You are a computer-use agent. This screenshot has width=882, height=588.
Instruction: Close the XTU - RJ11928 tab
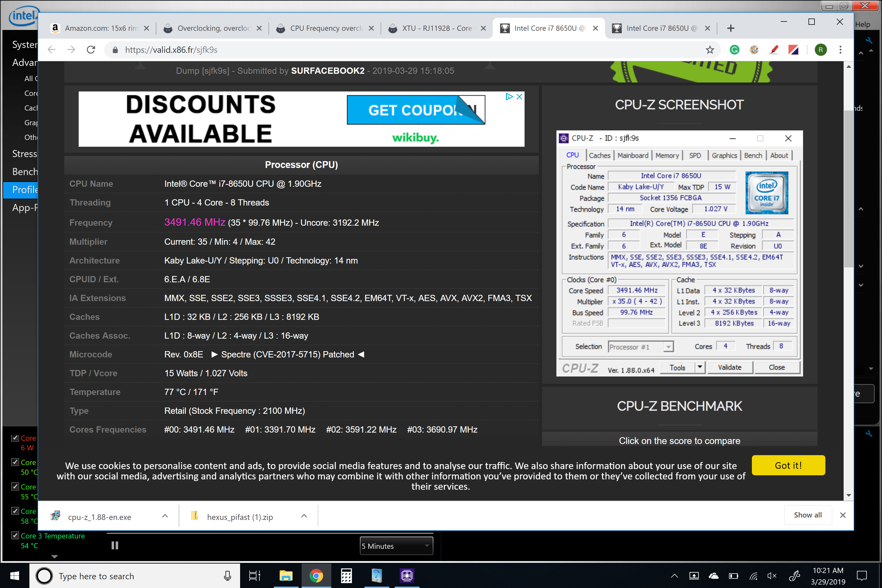coord(483,28)
